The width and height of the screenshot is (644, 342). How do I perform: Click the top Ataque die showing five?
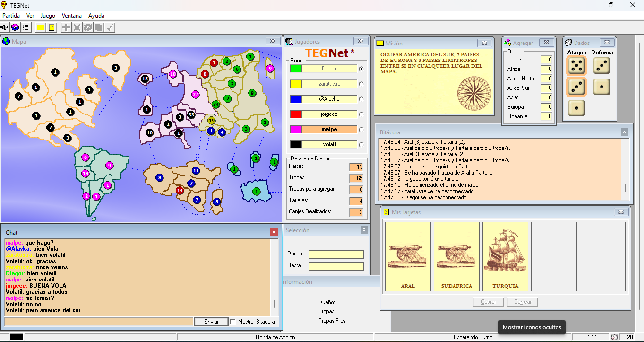(576, 66)
